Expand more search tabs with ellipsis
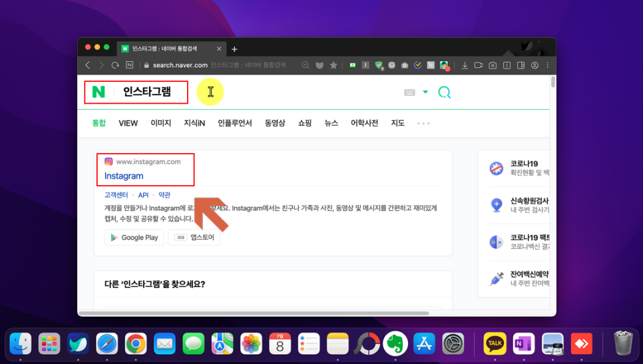 click(423, 123)
